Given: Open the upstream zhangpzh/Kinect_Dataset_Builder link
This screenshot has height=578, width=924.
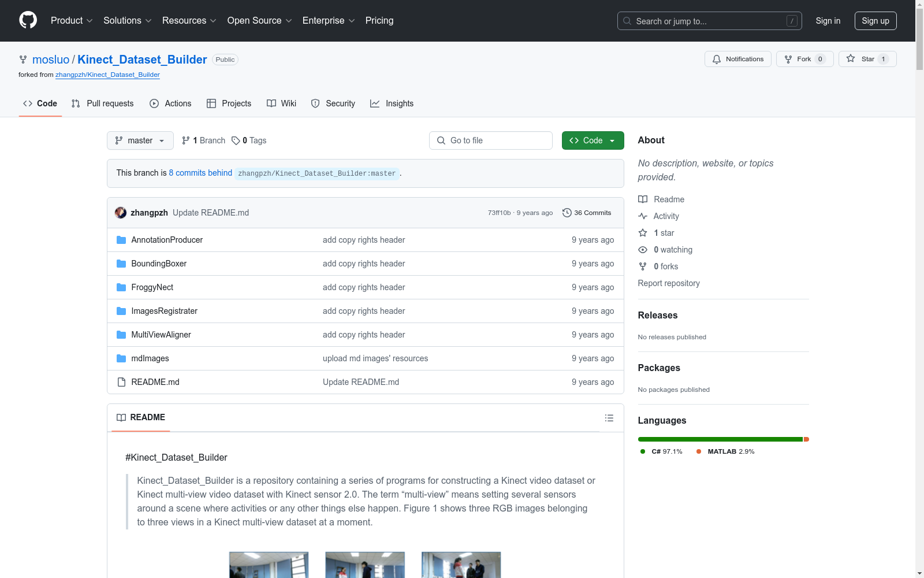Looking at the screenshot, I should pyautogui.click(x=107, y=75).
